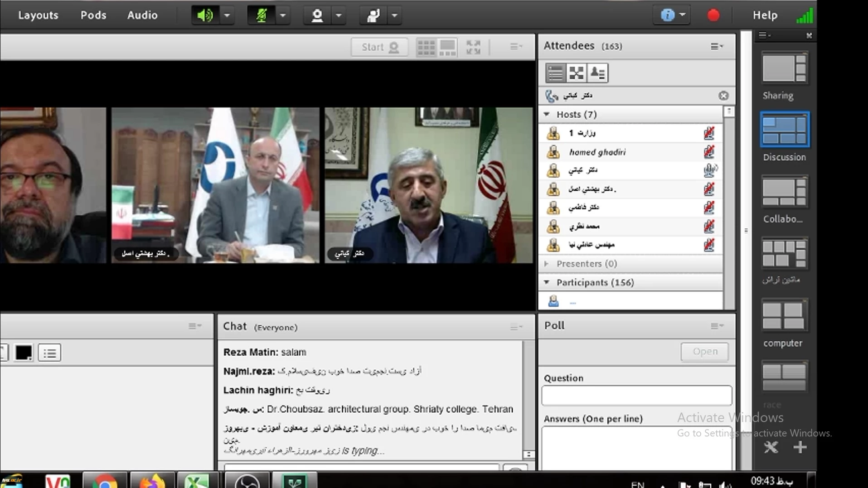Switch video pod to grid view
This screenshot has height=488, width=868.
point(426,47)
